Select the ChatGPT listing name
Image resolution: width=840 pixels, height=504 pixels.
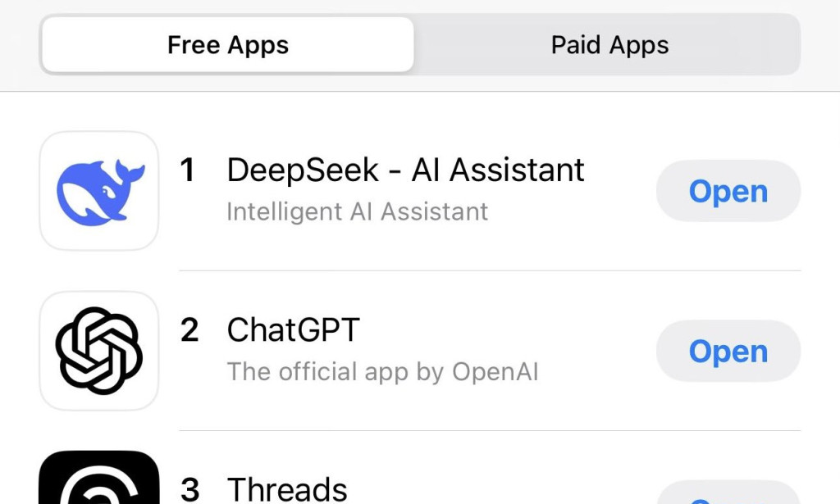click(x=293, y=330)
